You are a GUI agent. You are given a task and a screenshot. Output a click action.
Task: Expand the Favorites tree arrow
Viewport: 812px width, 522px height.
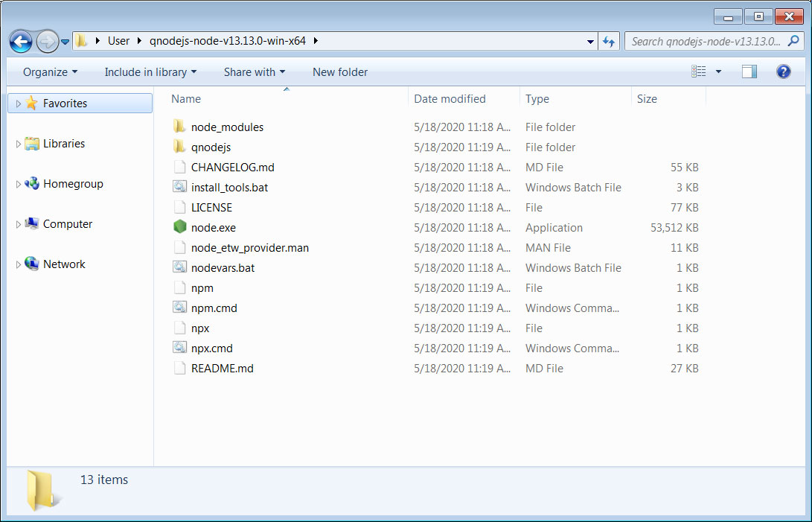click(18, 104)
